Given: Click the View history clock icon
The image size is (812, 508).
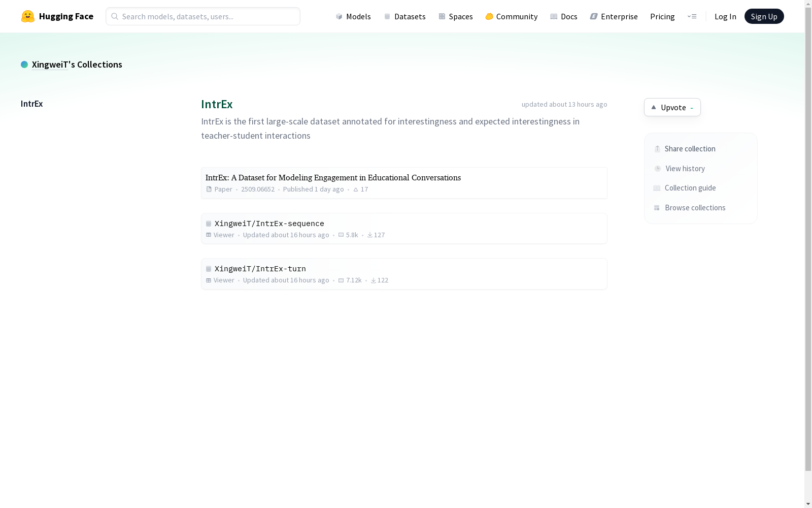Looking at the screenshot, I should [x=658, y=169].
